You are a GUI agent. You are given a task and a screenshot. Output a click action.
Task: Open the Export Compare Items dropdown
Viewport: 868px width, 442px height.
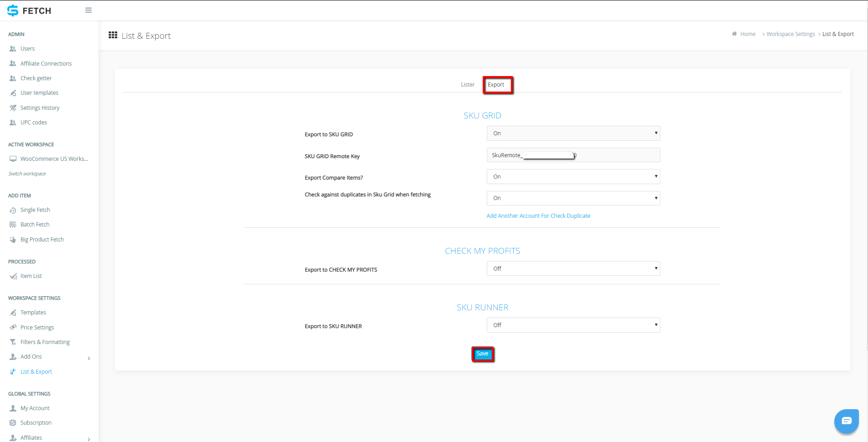(573, 177)
